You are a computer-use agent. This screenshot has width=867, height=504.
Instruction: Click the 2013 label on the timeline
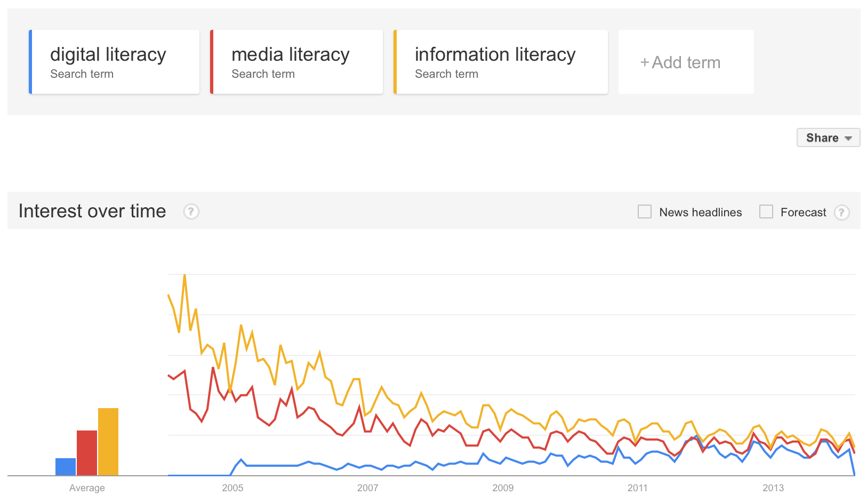coord(773,488)
